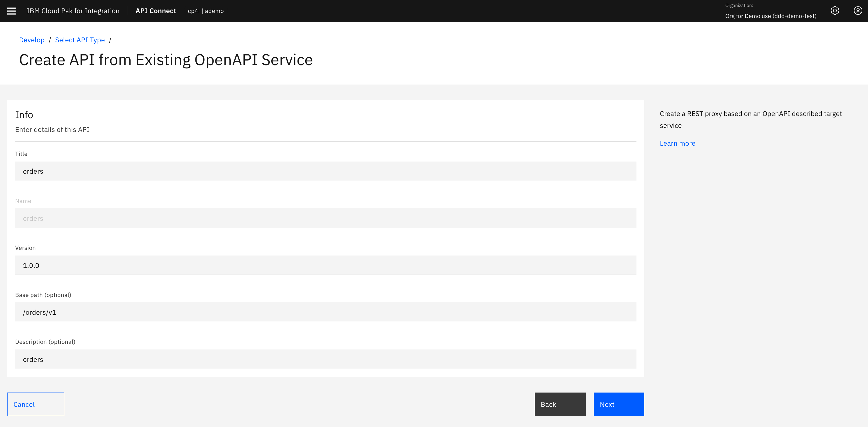Click the Info section heading
The width and height of the screenshot is (868, 427).
[24, 115]
